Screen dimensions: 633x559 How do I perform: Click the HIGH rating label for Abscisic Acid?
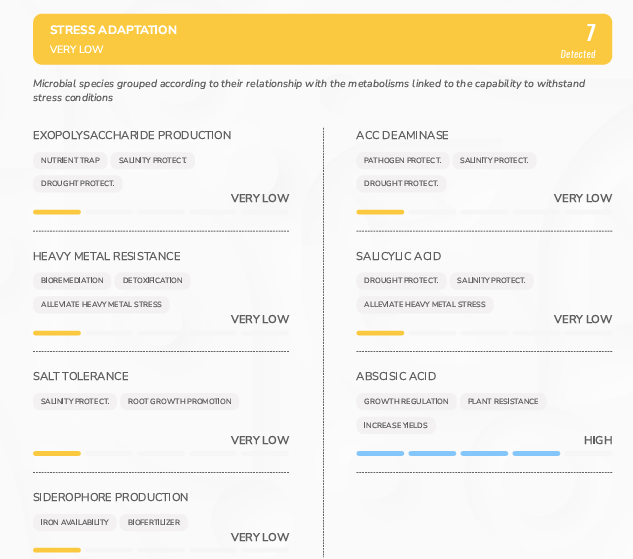click(x=597, y=440)
